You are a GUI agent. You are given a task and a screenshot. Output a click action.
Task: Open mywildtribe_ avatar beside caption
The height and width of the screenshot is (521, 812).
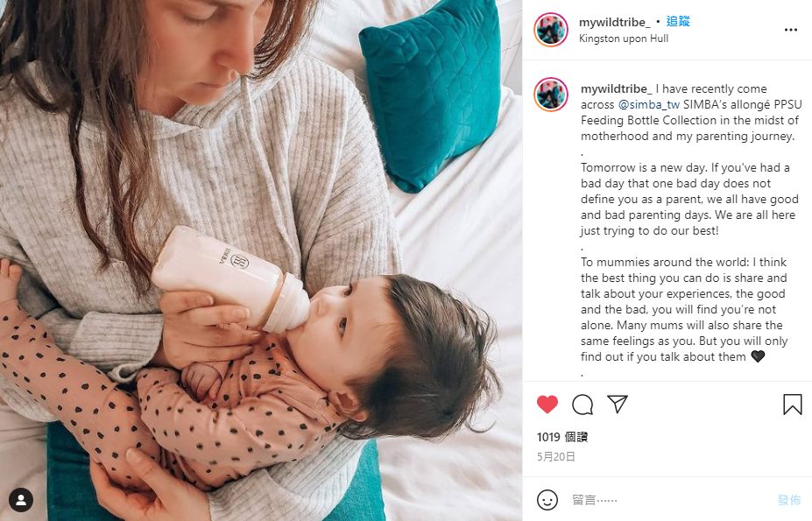(x=551, y=95)
